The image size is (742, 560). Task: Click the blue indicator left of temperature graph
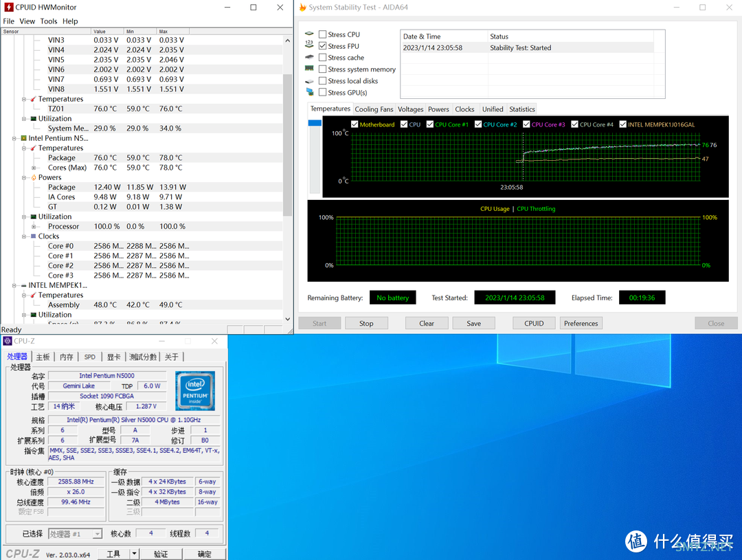(x=315, y=123)
